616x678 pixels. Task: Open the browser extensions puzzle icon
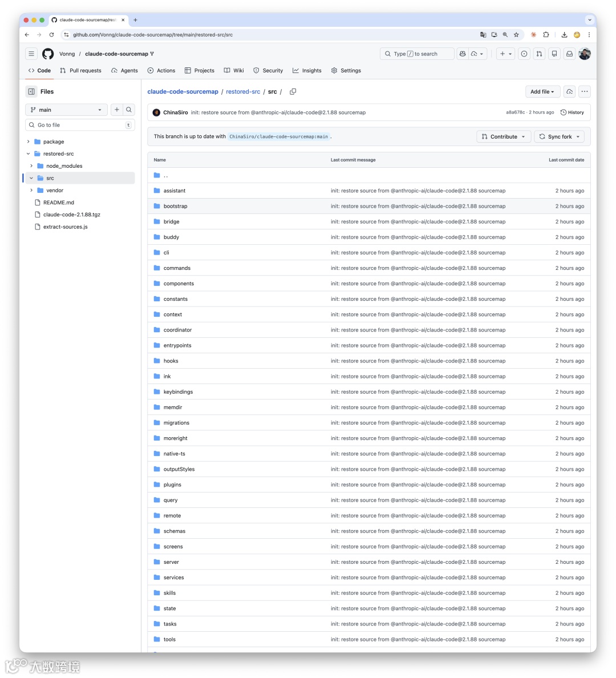tap(546, 35)
